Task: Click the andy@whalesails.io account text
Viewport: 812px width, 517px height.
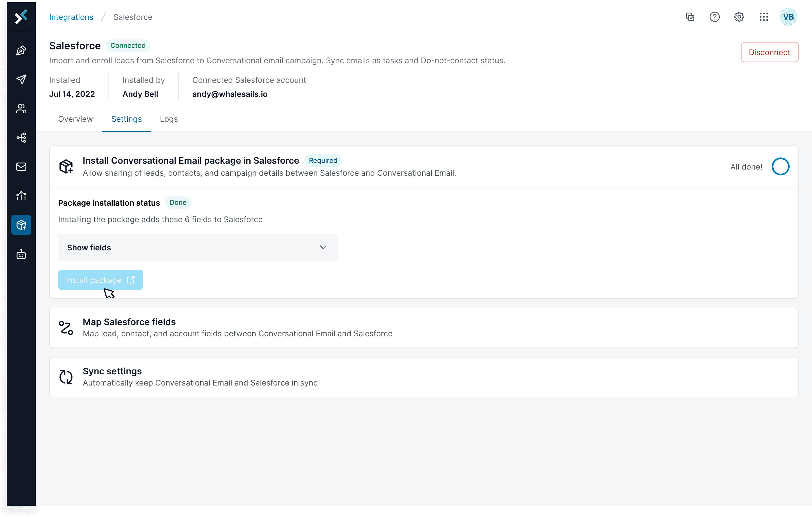Action: pos(230,94)
